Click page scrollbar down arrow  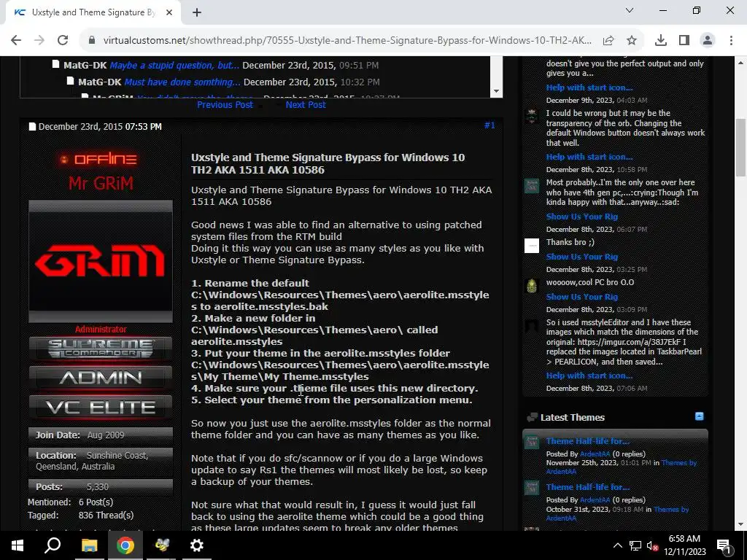741,524
